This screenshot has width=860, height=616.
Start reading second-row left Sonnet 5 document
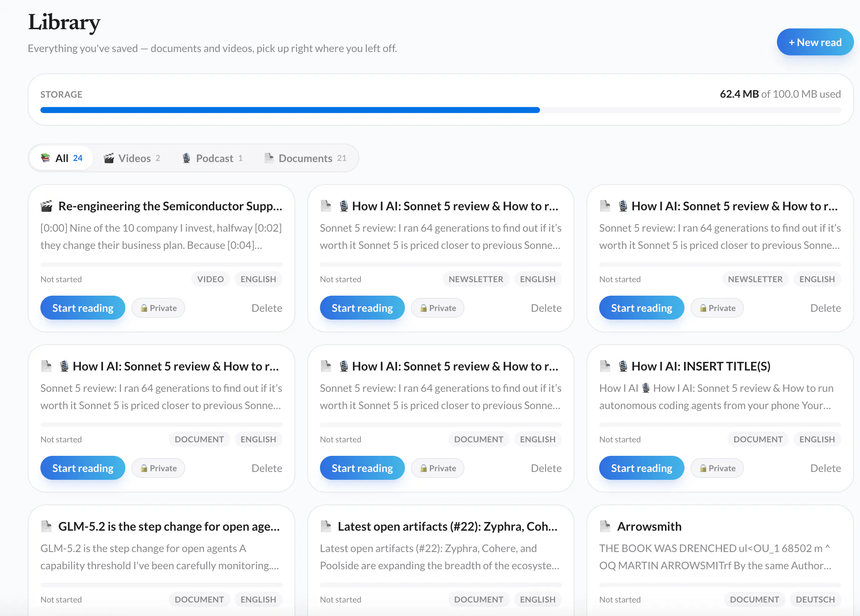[x=83, y=468]
